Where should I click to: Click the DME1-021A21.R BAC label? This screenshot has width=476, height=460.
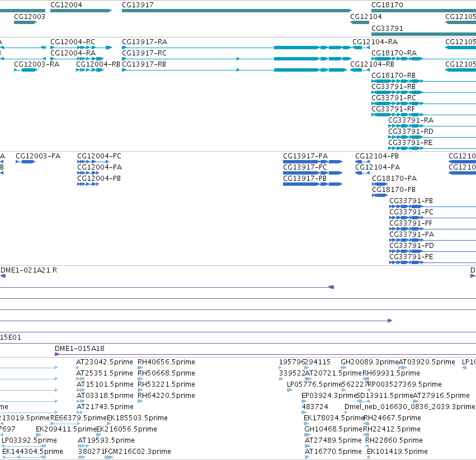tap(29, 270)
